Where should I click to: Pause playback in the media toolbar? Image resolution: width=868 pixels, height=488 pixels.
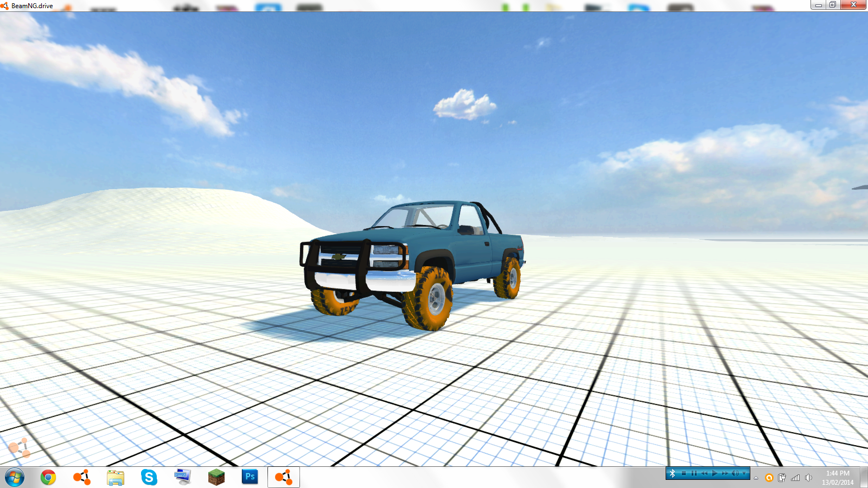(694, 473)
